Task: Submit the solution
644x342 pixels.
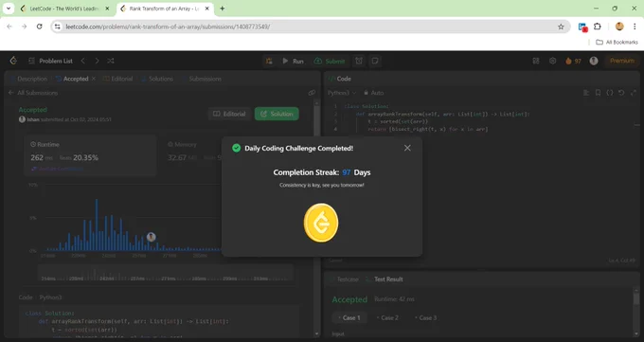Action: pos(330,61)
